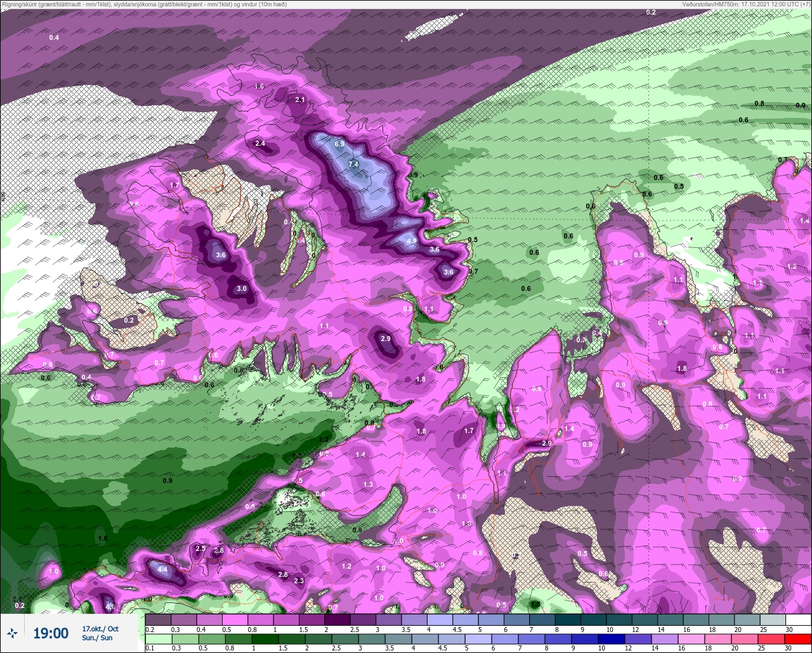Click the 4.9 precipitation value
This screenshot has width=812, height=653.
pyautogui.click(x=412, y=241)
